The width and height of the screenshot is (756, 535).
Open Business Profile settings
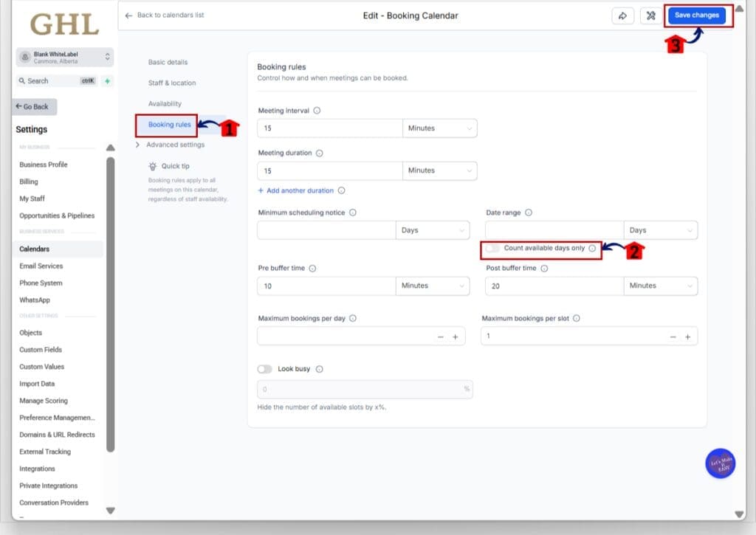44,165
